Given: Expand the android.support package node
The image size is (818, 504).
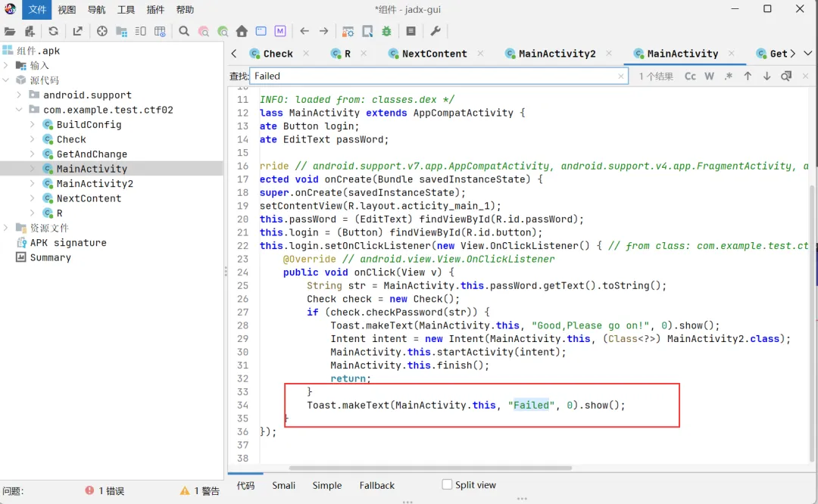Looking at the screenshot, I should point(20,95).
